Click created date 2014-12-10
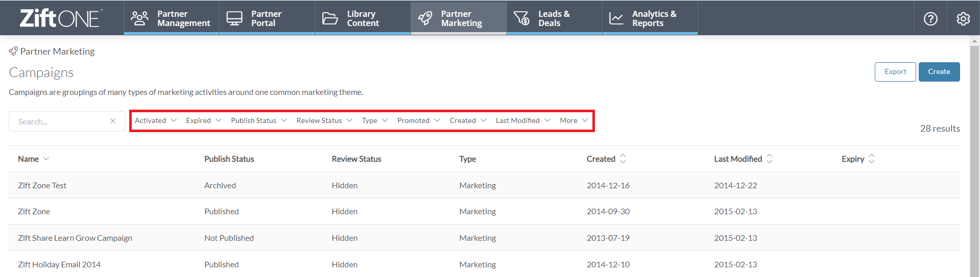 click(x=608, y=264)
